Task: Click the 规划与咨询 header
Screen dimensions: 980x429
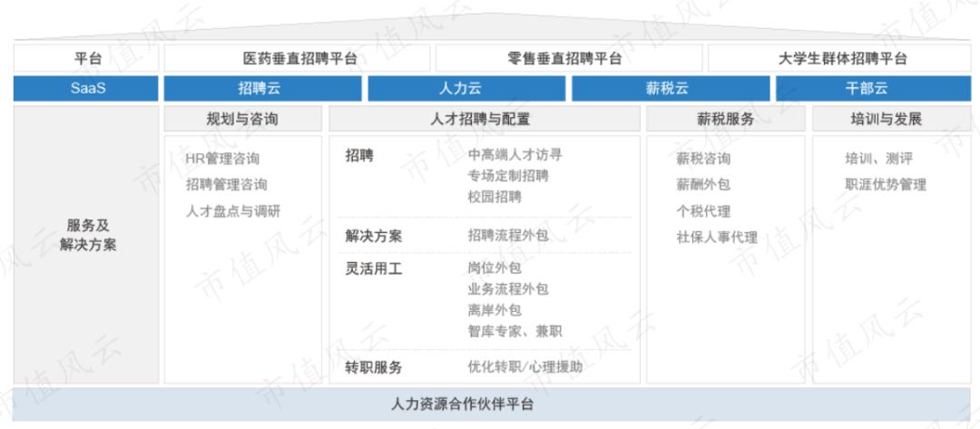Action: pyautogui.click(x=243, y=119)
